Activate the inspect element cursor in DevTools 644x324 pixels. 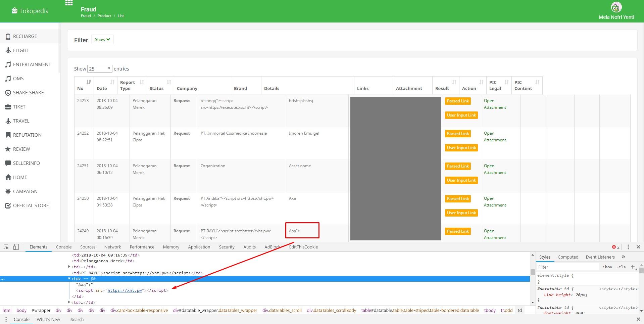click(x=5, y=247)
